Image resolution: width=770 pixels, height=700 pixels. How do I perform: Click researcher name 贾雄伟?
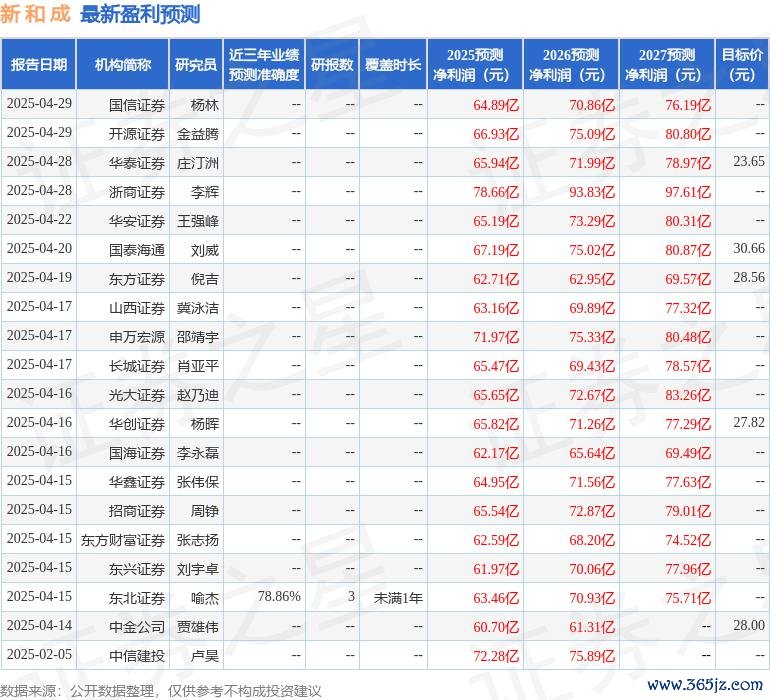pos(198,627)
